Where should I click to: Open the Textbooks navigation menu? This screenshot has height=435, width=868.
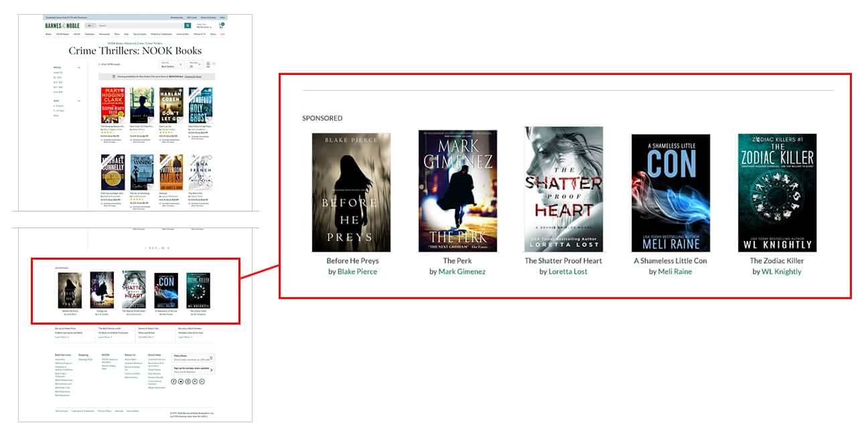tap(89, 33)
